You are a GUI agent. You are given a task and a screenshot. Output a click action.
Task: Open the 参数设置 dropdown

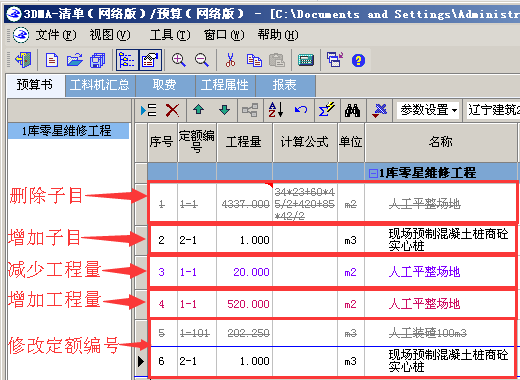[x=429, y=110]
